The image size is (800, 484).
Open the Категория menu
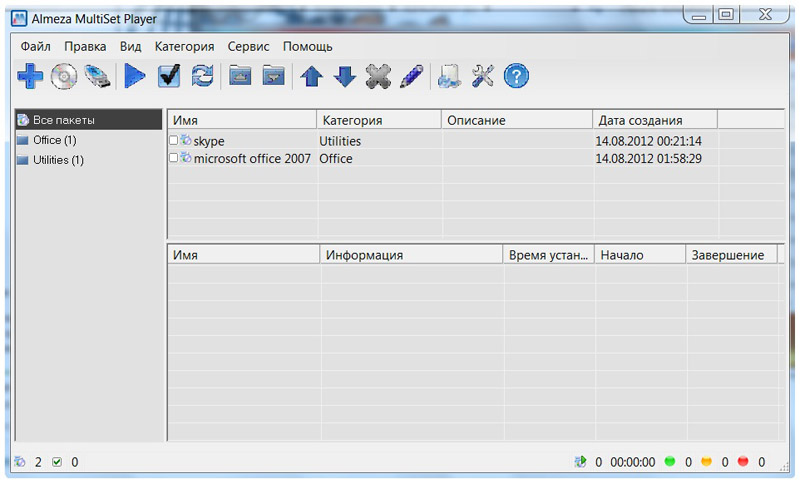click(185, 46)
